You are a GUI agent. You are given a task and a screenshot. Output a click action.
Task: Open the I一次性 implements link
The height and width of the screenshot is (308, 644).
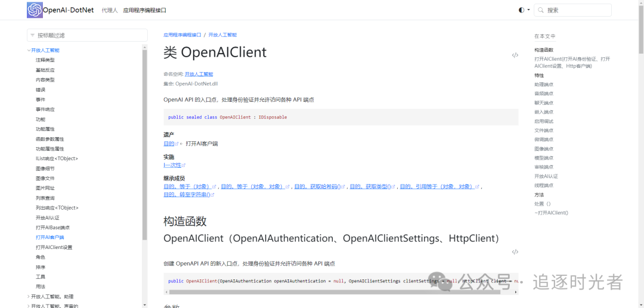tap(172, 165)
